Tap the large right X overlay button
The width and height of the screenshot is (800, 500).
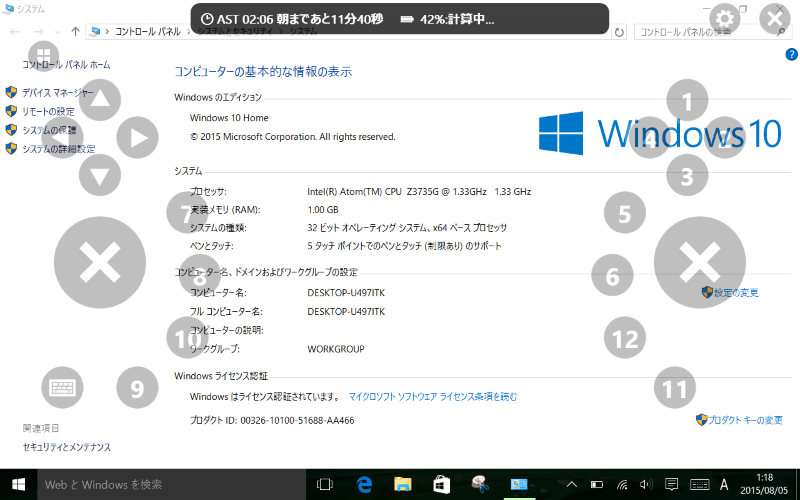coord(700,262)
